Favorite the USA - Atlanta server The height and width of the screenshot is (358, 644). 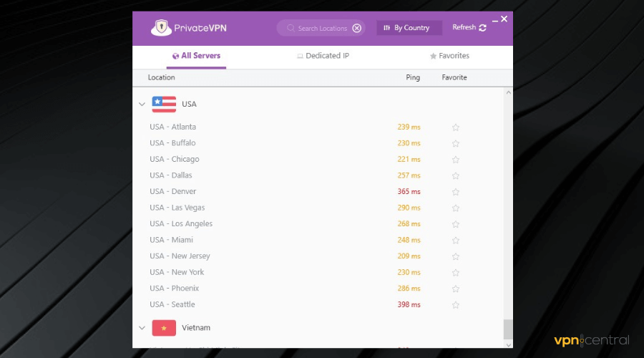click(x=456, y=127)
